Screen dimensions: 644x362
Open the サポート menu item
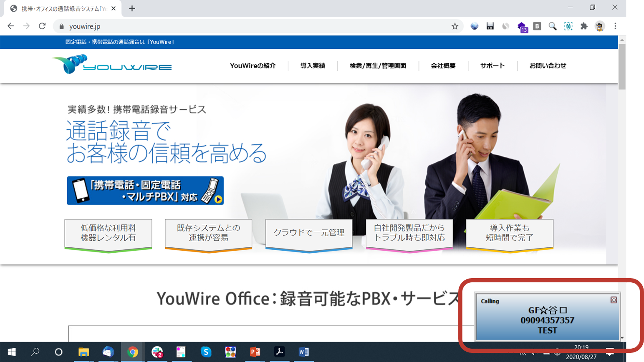(492, 66)
